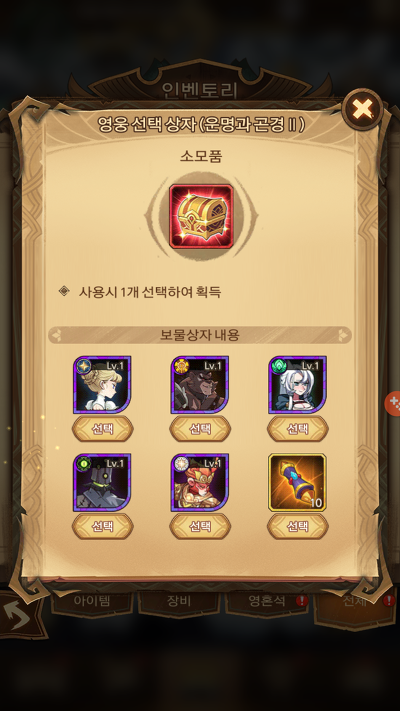Select the blonde girl hero portrait
Image resolution: width=400 pixels, height=711 pixels.
point(102,385)
